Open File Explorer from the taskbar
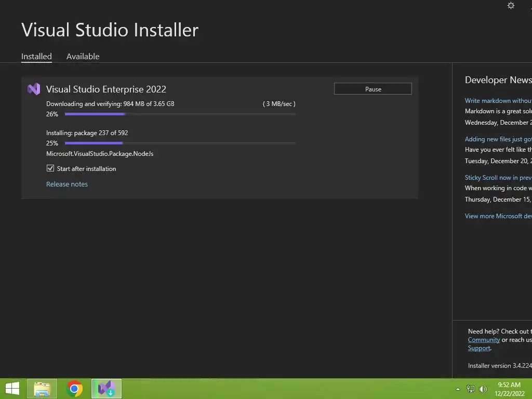The image size is (532, 399). point(42,389)
